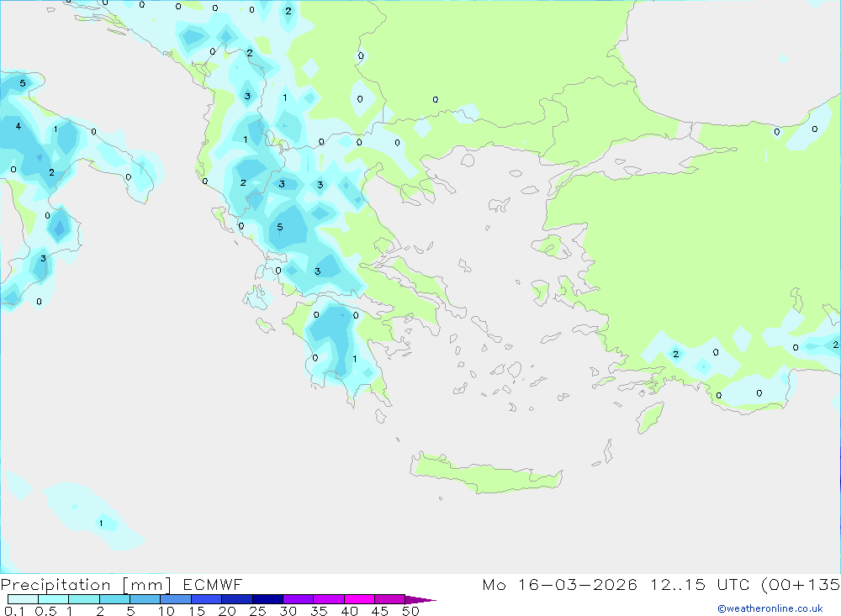Select the 5–10 mm legend color swatch
The image size is (841, 616).
tap(145, 599)
